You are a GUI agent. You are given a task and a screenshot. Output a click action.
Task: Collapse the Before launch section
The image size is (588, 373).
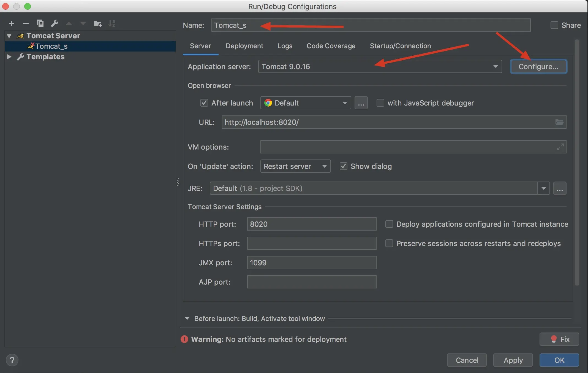tap(187, 318)
